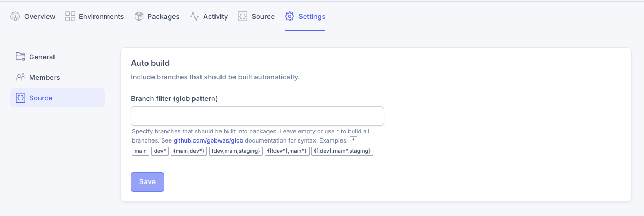Click the Members people icon in sidebar
This screenshot has height=216, width=644.
coord(21,77)
